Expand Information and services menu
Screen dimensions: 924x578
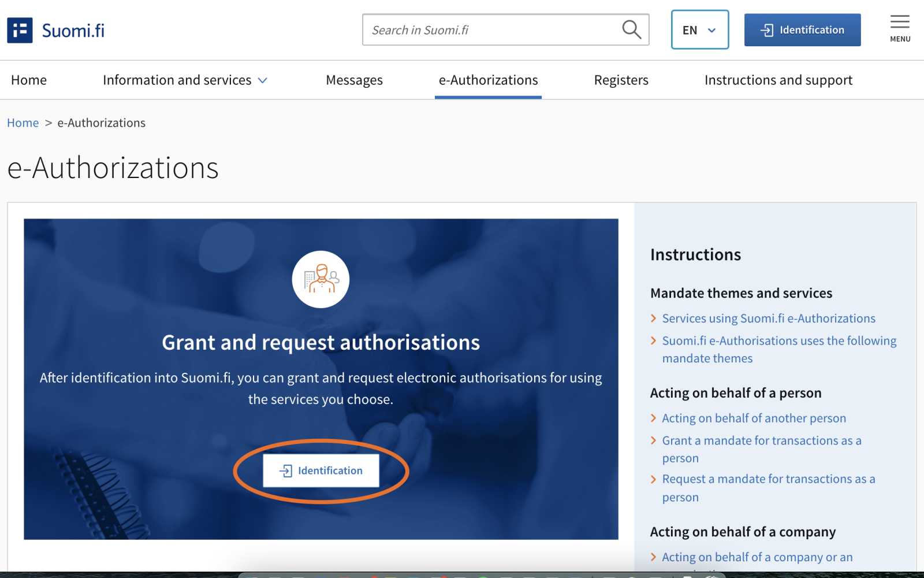(185, 80)
